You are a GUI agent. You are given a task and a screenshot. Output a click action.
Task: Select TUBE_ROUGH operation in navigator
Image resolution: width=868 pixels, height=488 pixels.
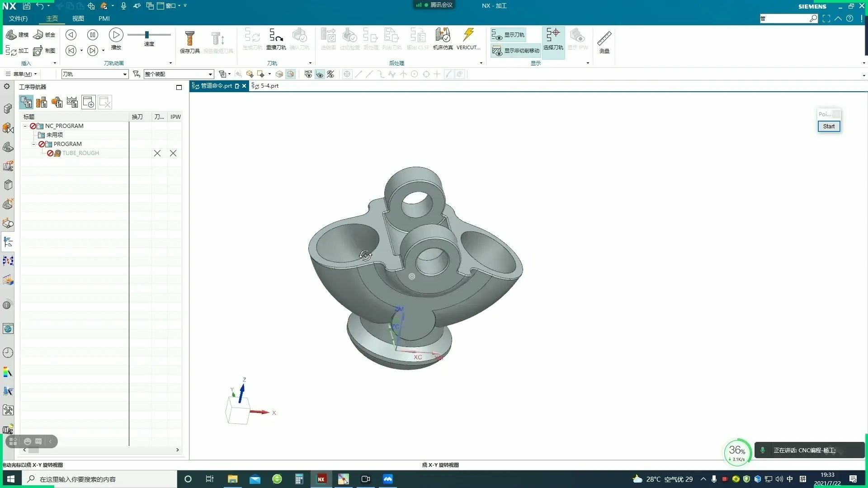coord(80,153)
